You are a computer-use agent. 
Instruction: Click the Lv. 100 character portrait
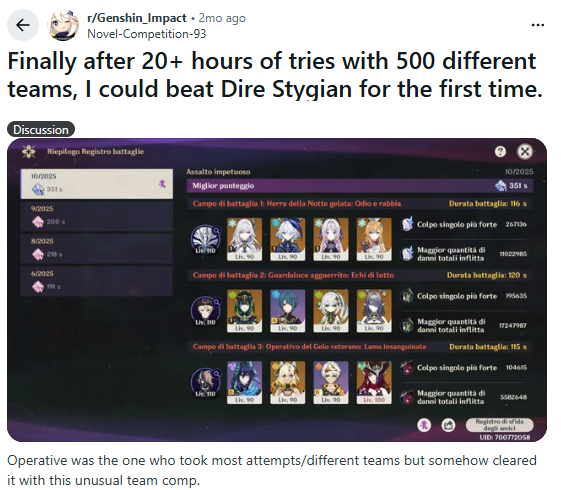(374, 383)
